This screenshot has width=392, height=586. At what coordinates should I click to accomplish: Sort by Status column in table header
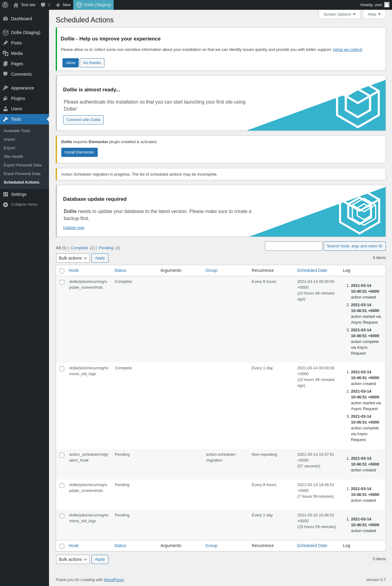tap(120, 270)
